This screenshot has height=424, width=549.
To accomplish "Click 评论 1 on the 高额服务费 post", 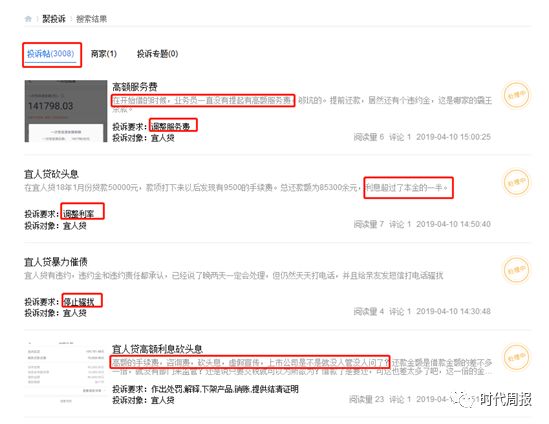I will coord(400,137).
